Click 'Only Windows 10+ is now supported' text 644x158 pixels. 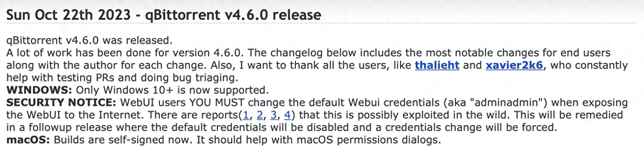pos(172,90)
